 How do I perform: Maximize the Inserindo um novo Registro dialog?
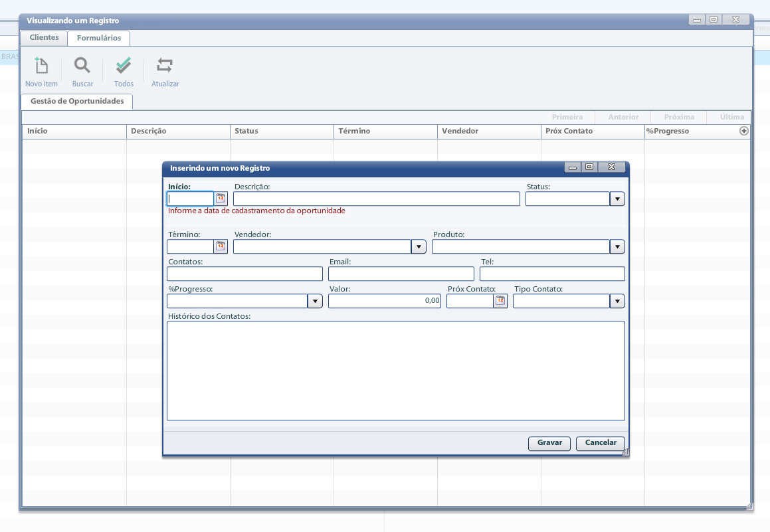pos(589,167)
